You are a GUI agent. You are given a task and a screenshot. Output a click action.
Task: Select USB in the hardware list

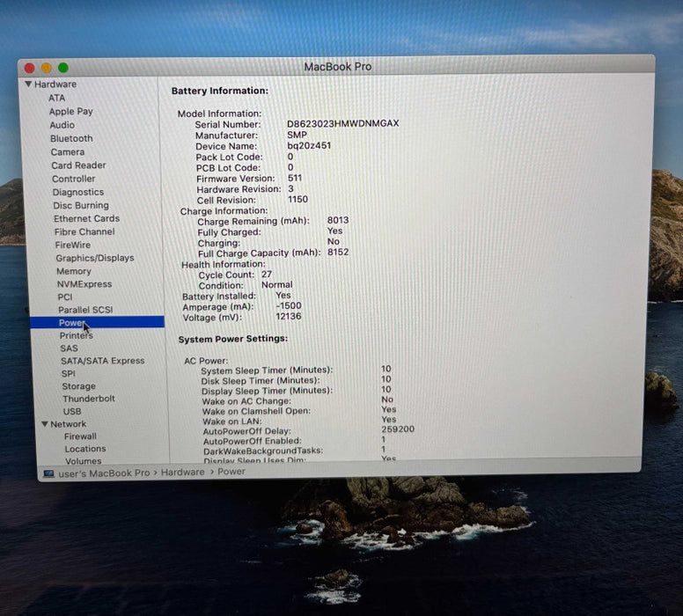tap(72, 411)
